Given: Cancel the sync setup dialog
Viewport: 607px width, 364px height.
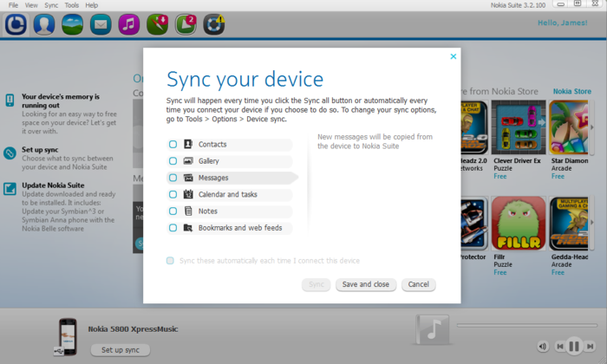Looking at the screenshot, I should [419, 284].
